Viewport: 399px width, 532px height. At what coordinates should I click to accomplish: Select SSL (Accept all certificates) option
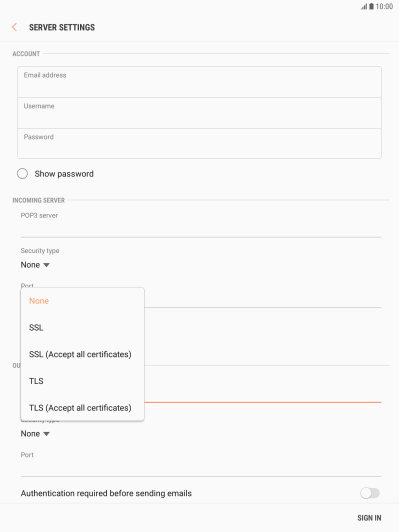(x=82, y=354)
